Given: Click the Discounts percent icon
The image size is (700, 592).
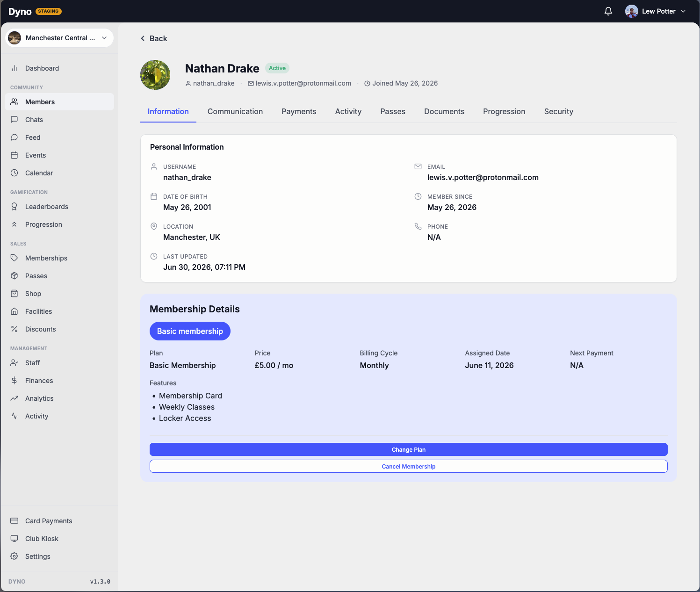Looking at the screenshot, I should 14,329.
